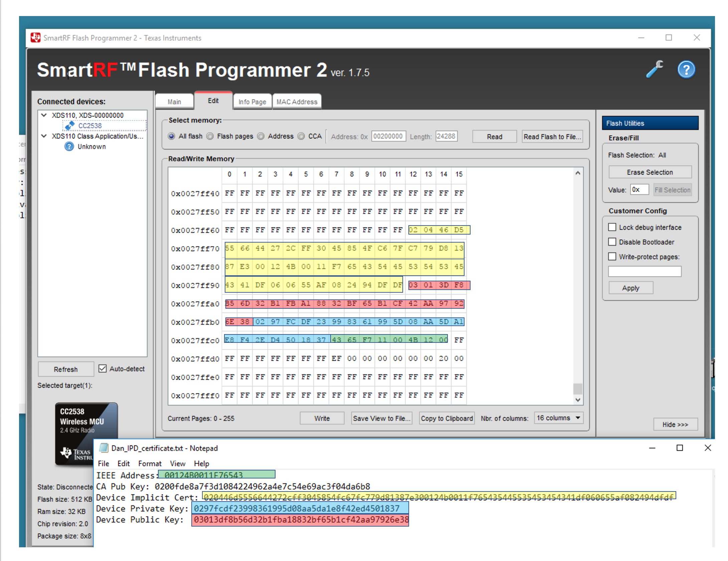Enable Lock debug interface checkbox

[x=612, y=227]
